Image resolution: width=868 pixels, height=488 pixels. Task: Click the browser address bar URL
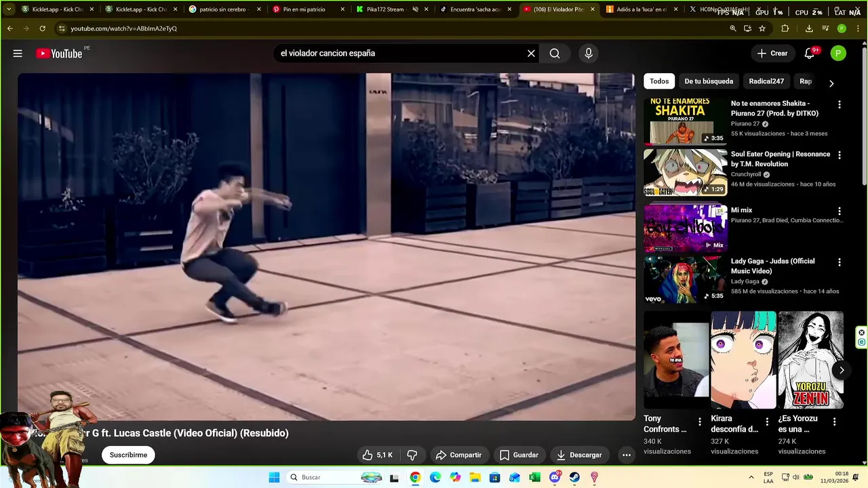tap(124, 28)
